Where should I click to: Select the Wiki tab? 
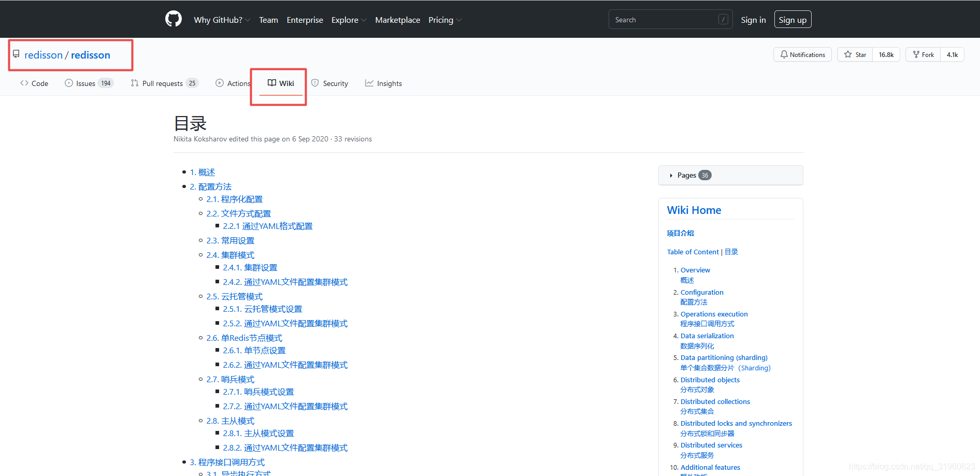tap(281, 83)
